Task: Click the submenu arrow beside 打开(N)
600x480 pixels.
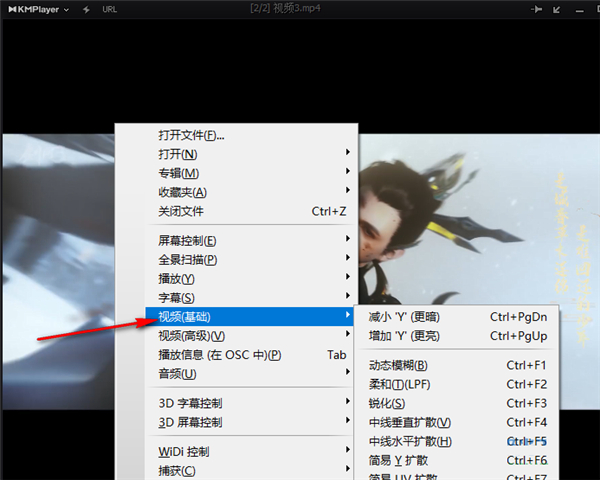Action: [347, 152]
